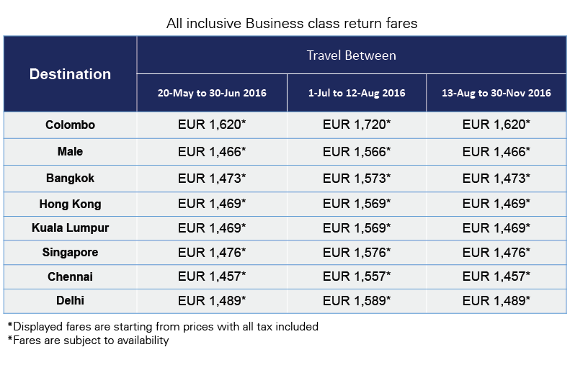Select the 20-May to 30-Jun 2016 column header
This screenshot has width=588, height=365.
click(212, 93)
